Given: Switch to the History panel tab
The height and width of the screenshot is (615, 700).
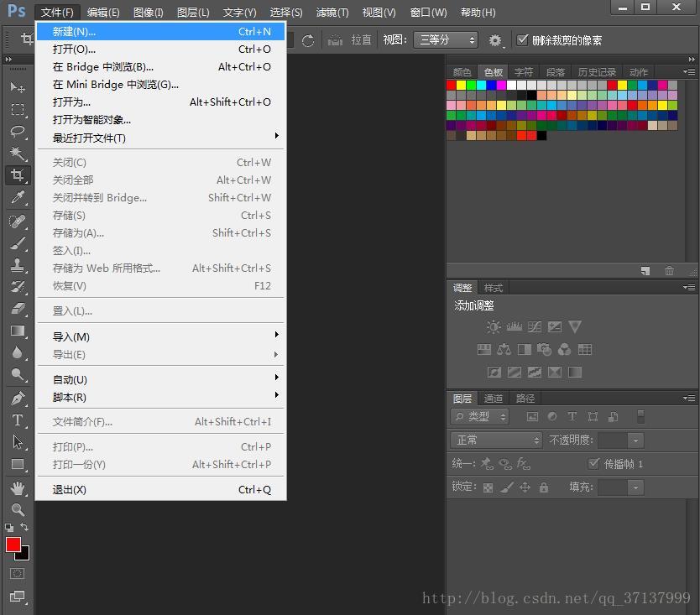Looking at the screenshot, I should 597,72.
